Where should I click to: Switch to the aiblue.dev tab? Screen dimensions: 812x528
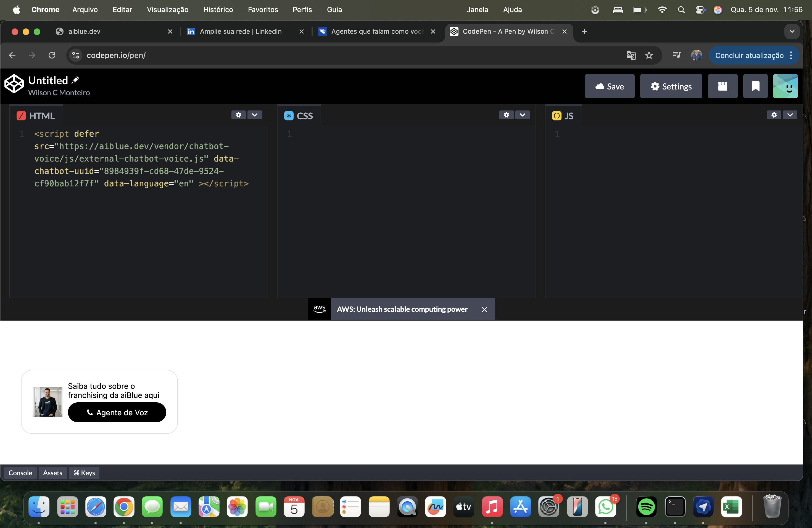[x=84, y=31]
